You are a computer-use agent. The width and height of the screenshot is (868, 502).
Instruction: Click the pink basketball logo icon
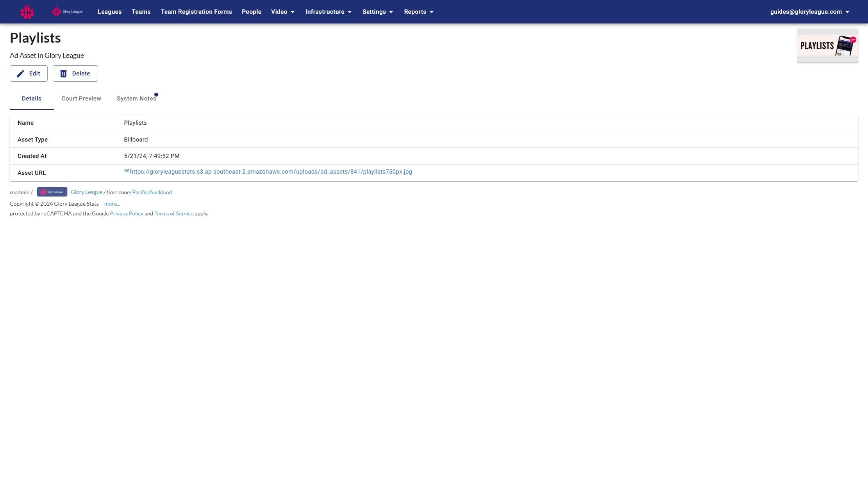(27, 12)
